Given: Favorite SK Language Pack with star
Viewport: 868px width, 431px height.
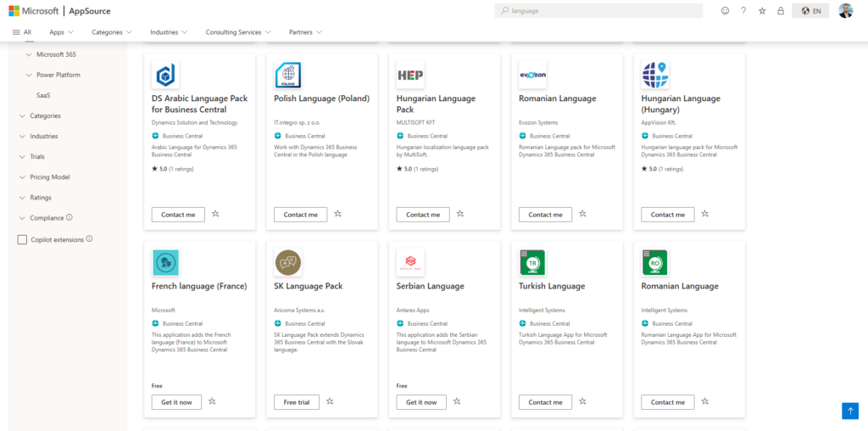Looking at the screenshot, I should [x=330, y=401].
